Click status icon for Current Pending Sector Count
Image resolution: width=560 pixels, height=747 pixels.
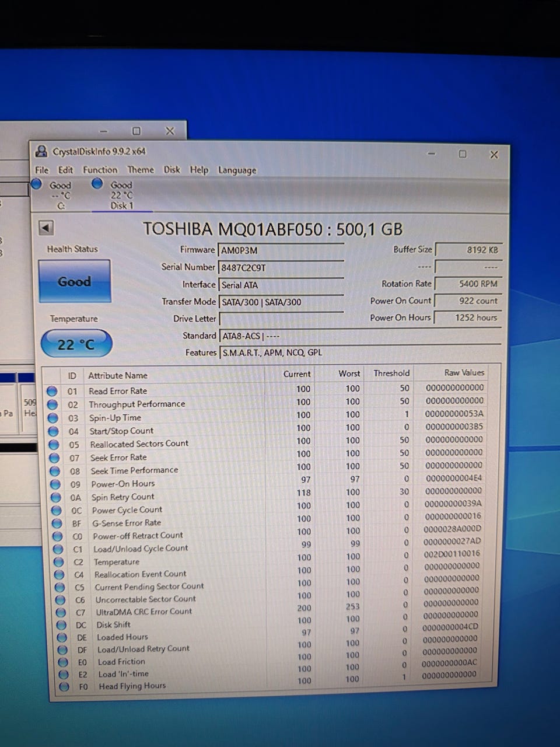(x=60, y=588)
